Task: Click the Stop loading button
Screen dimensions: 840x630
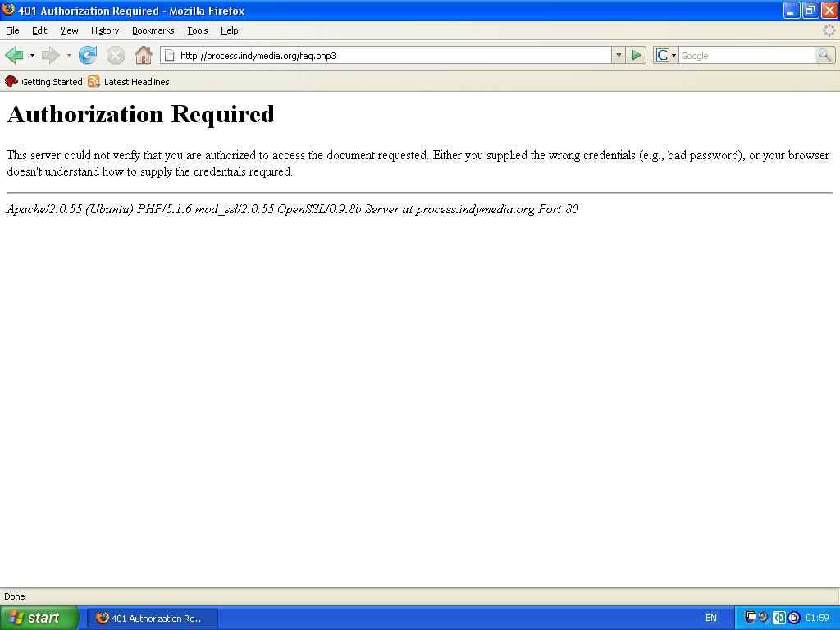Action: click(x=116, y=55)
